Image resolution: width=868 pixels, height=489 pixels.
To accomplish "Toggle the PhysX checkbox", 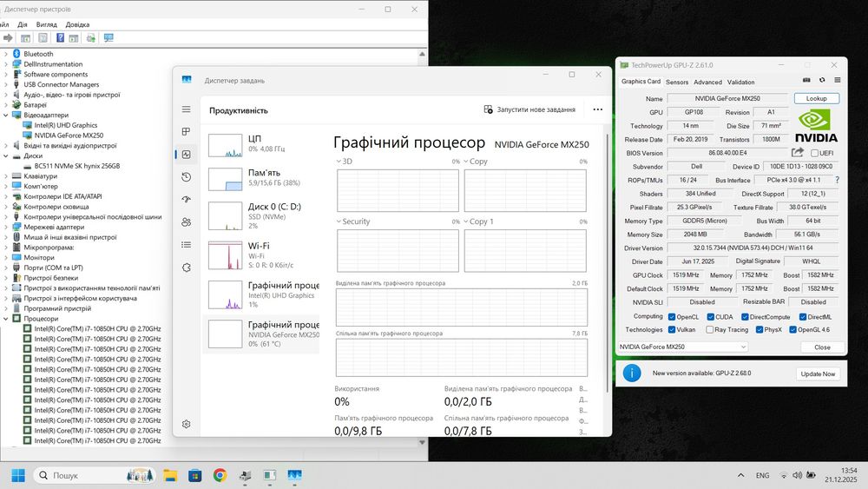I will 759,329.
